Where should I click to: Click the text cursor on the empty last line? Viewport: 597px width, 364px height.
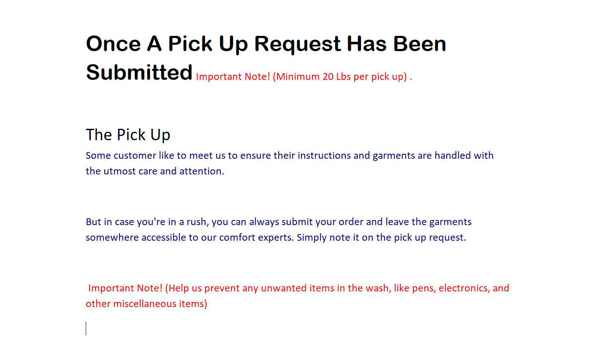pos(86,329)
